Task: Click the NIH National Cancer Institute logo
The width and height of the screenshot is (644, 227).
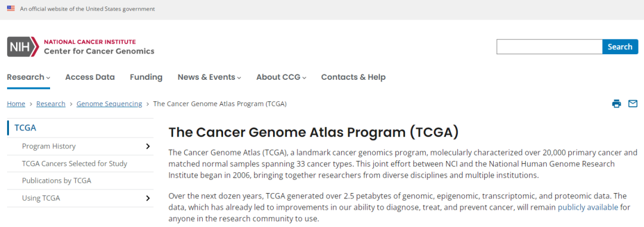Action: coord(81,46)
